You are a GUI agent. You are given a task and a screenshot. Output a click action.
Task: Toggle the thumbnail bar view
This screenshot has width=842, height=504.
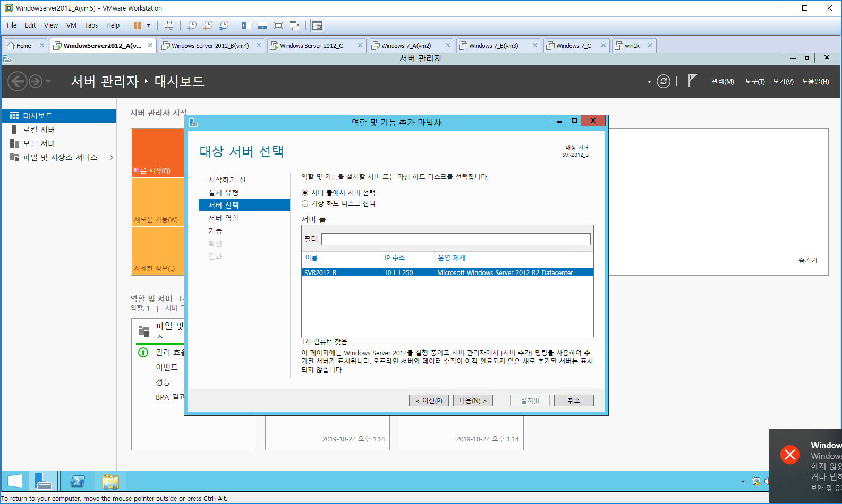coord(262,25)
